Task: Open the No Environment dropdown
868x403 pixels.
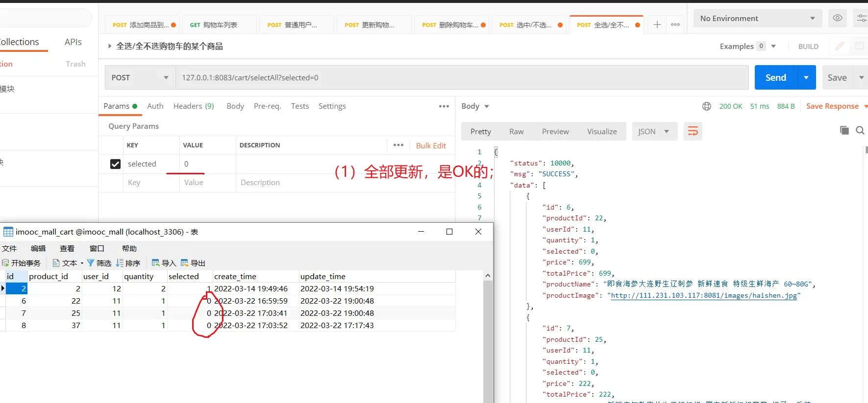Action: [757, 18]
